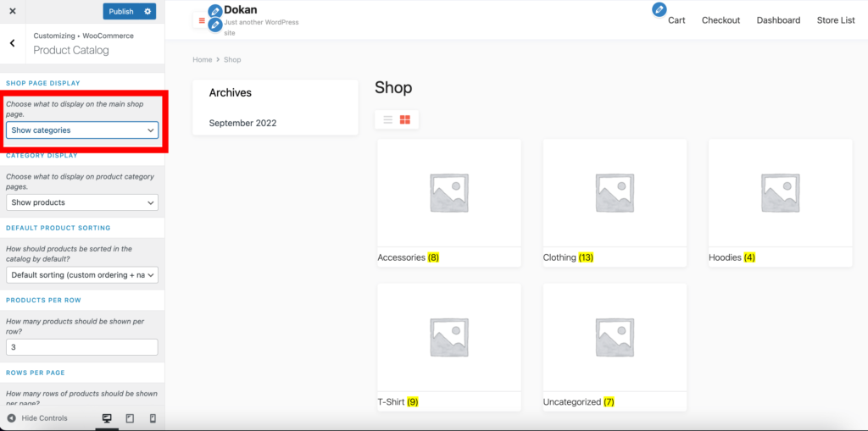Viewport: 868px width, 431px height.
Task: Switch to list view icon
Action: (x=388, y=119)
